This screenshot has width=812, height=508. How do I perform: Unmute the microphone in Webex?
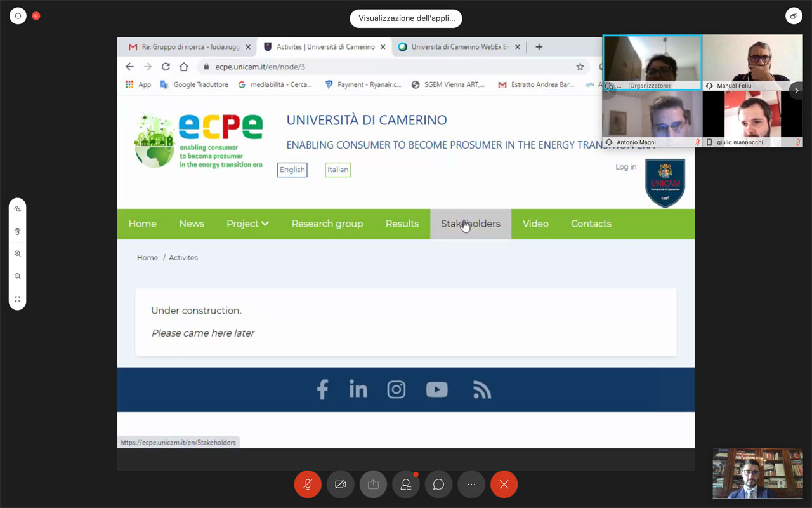click(x=308, y=485)
